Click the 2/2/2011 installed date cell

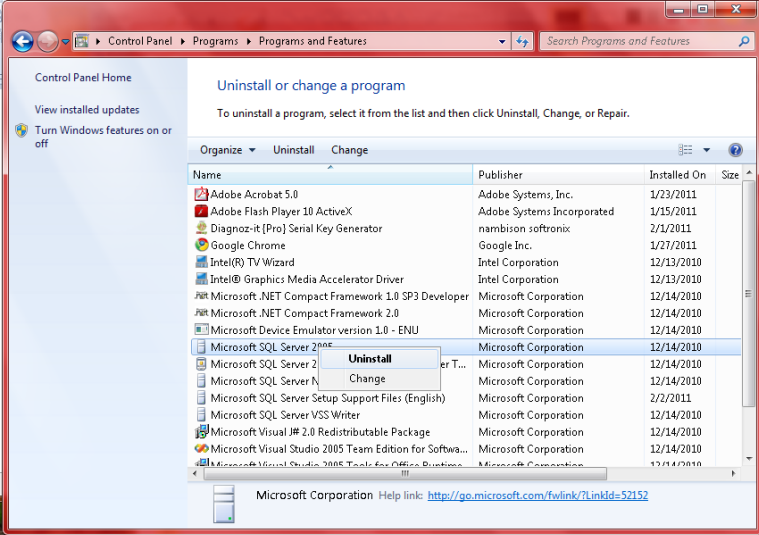[x=670, y=398]
